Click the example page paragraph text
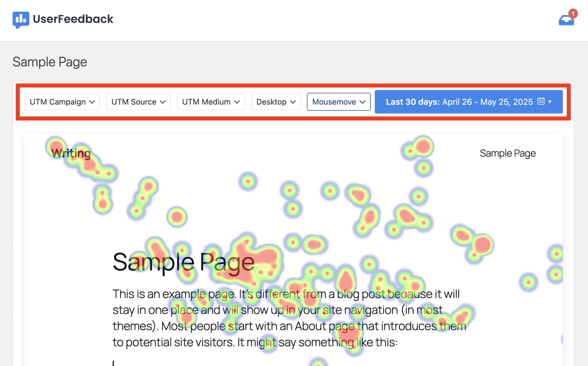 point(289,318)
